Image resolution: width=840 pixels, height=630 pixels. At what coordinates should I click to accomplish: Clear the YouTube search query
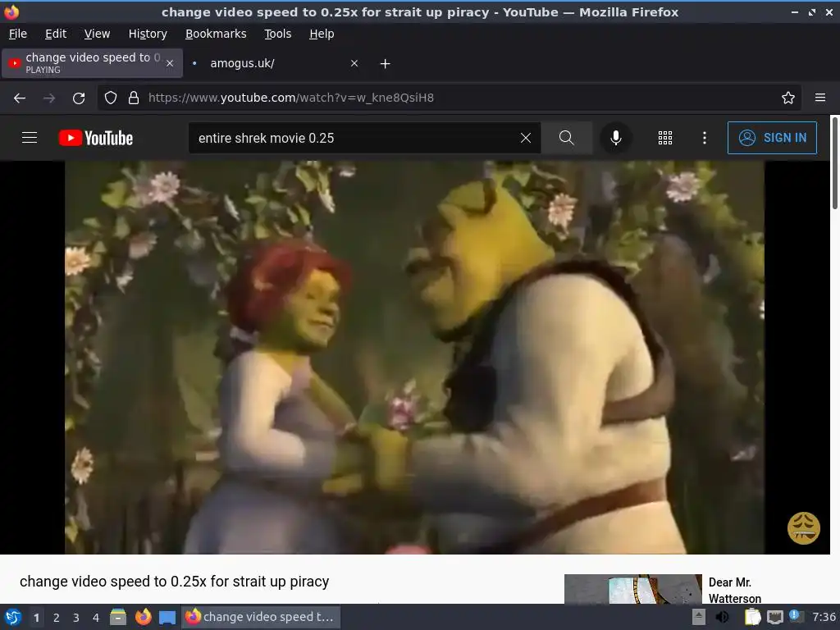tap(526, 138)
